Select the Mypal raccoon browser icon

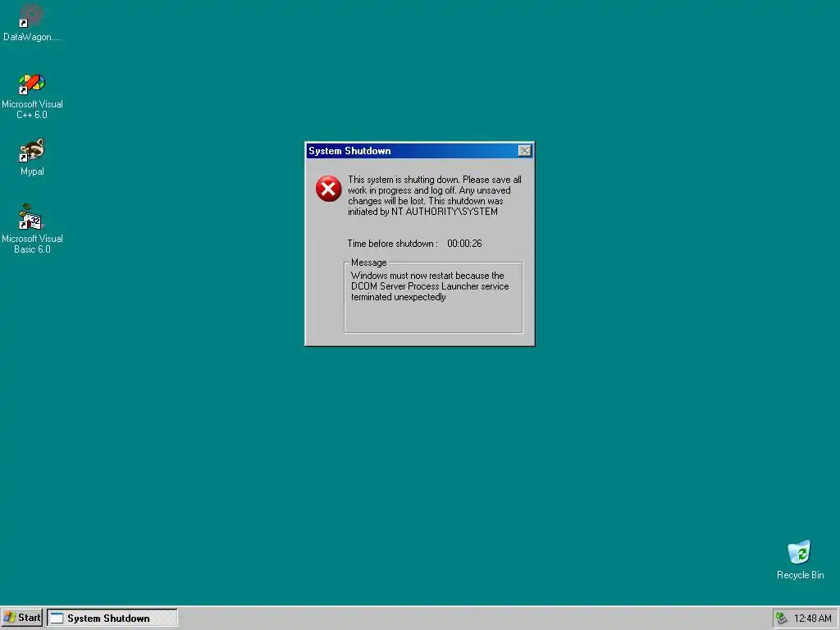32,151
